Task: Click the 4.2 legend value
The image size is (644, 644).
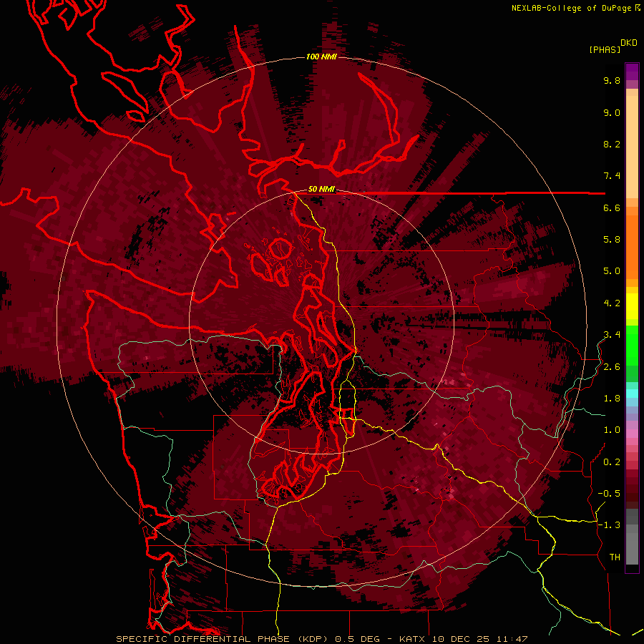Action: (x=612, y=303)
